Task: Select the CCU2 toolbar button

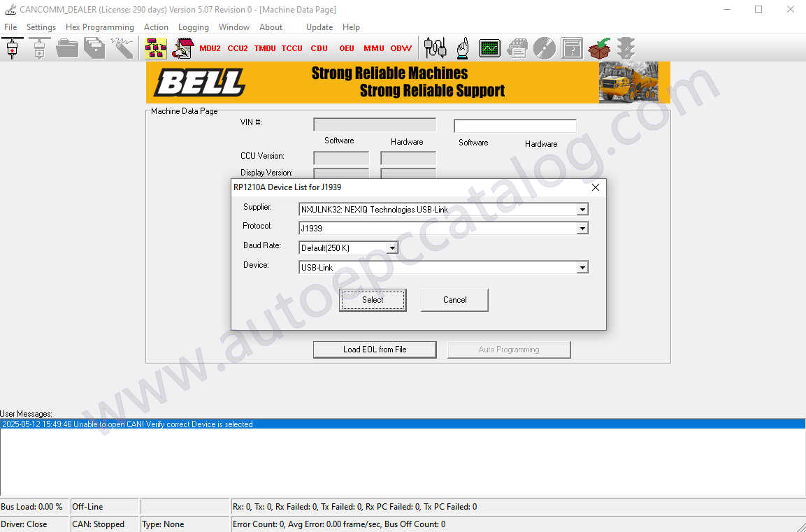Action: [238, 48]
